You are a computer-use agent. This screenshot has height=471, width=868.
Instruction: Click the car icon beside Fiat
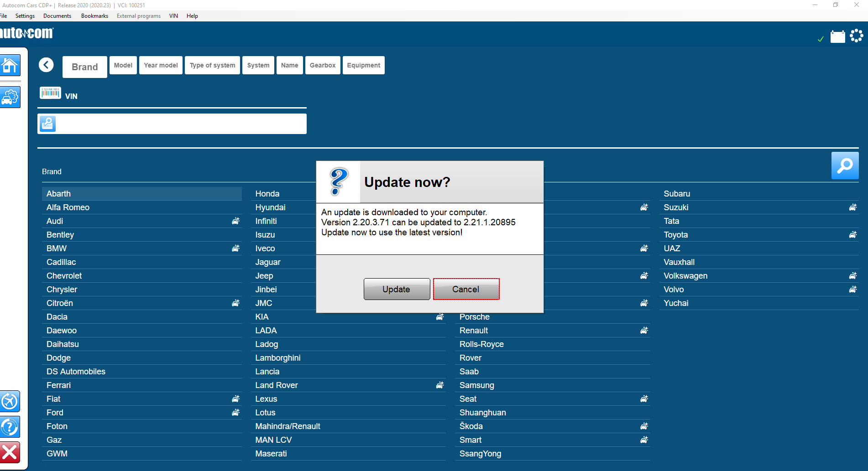(x=235, y=399)
